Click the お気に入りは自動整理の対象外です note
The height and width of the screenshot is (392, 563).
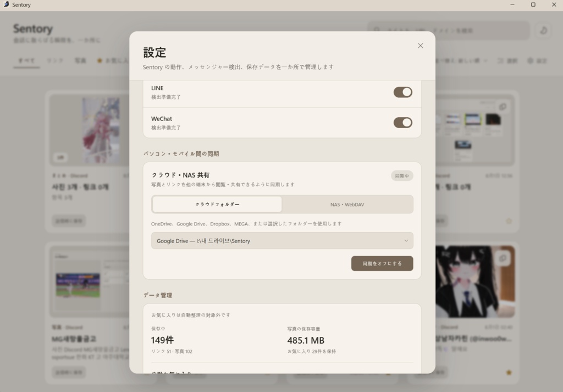[x=191, y=315]
